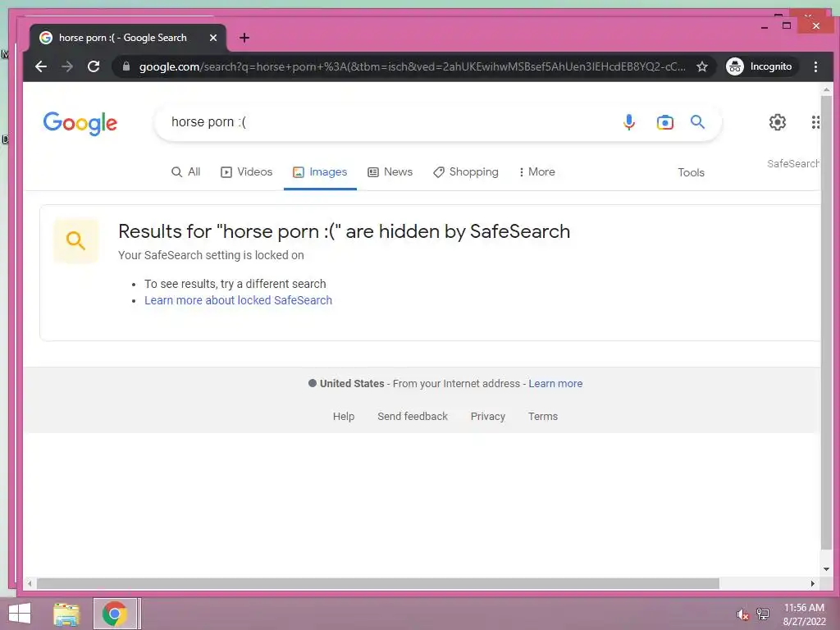Expand the More search categories menu

[x=536, y=172]
